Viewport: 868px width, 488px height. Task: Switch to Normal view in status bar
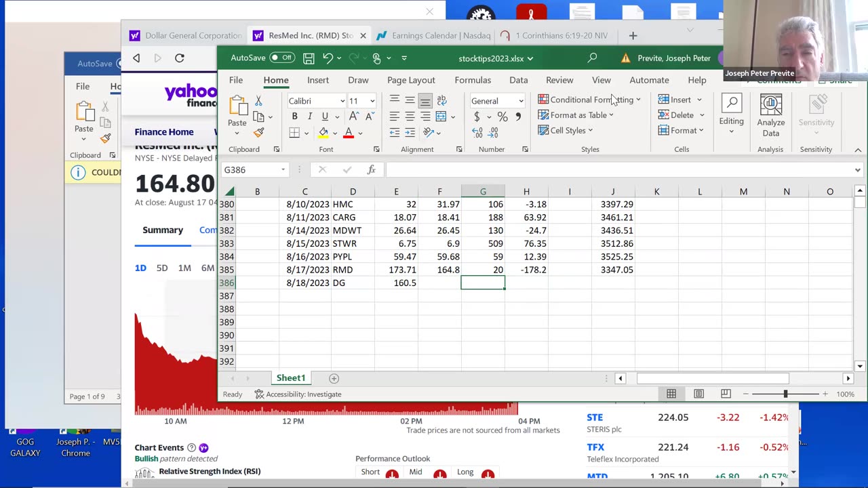(x=671, y=394)
